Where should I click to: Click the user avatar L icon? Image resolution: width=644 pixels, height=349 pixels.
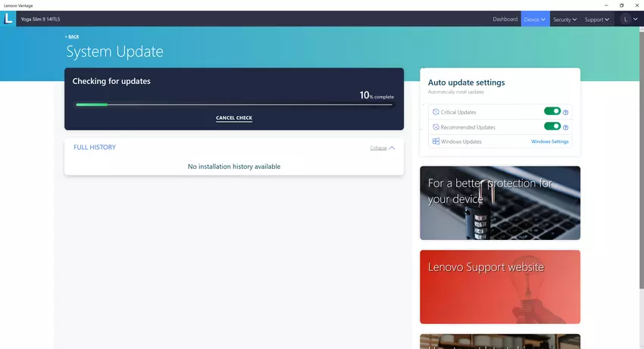[625, 19]
